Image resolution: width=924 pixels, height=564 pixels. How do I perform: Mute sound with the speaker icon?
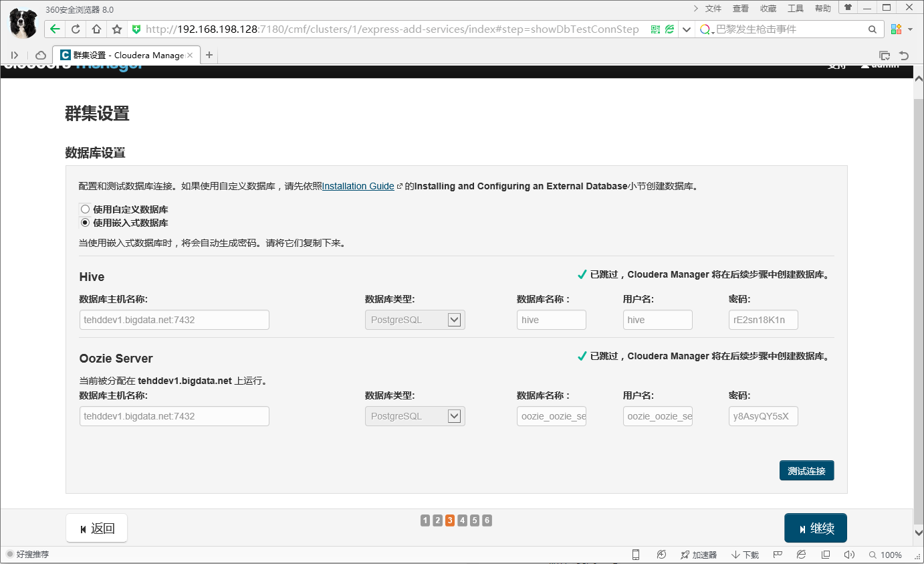click(x=849, y=555)
